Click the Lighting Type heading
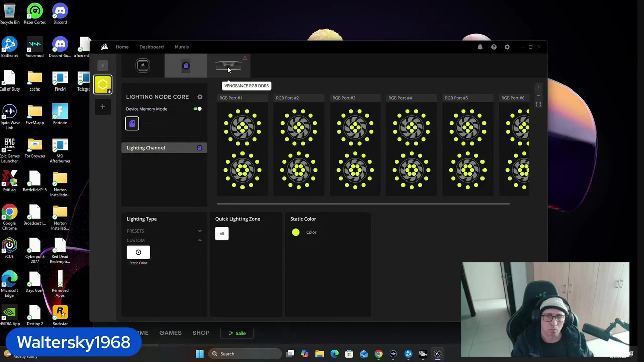Image resolution: width=644 pixels, height=362 pixels. point(142,219)
